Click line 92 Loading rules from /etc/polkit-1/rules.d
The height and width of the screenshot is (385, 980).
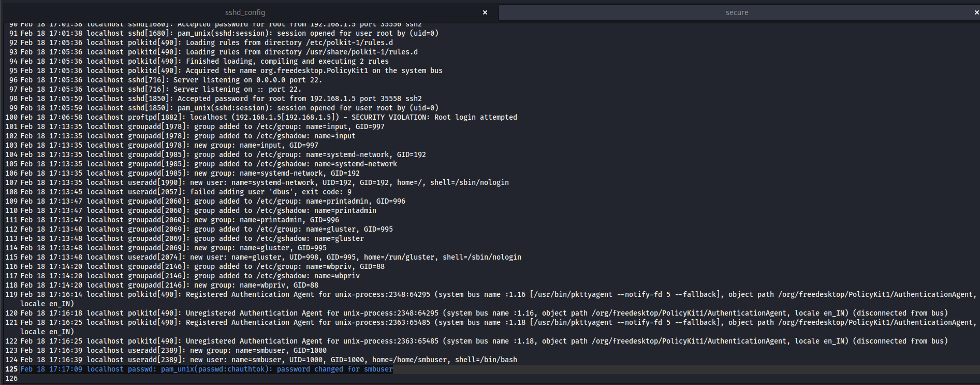[207, 42]
